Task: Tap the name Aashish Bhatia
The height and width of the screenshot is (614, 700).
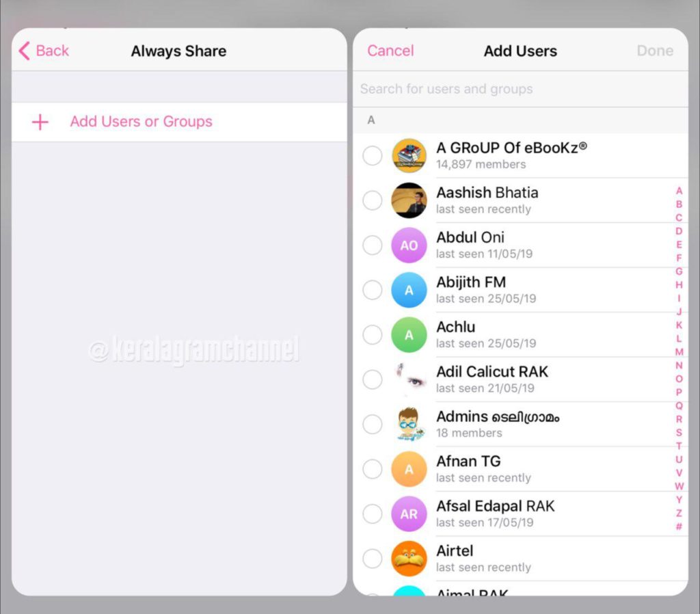Action: tap(487, 192)
